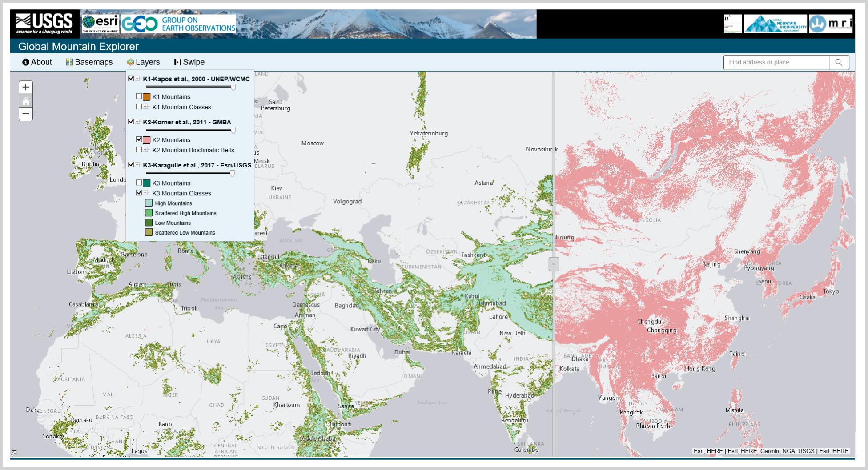Image resolution: width=868 pixels, height=470 pixels.
Task: Click the K2-Körner et al., 2011 label
Action: pyautogui.click(x=187, y=122)
